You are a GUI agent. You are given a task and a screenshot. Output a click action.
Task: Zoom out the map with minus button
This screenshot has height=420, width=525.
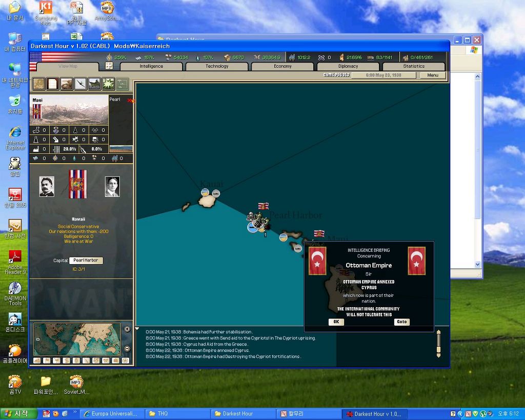(x=127, y=349)
